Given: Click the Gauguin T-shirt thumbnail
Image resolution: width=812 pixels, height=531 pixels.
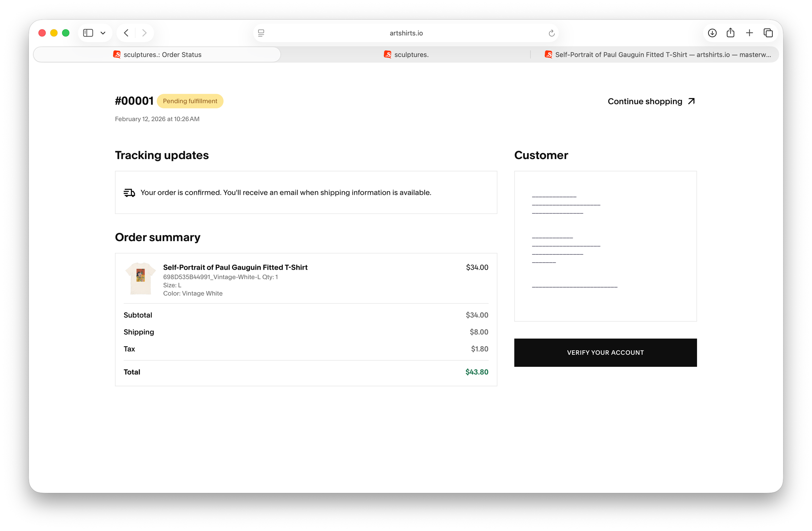Looking at the screenshot, I should (x=141, y=278).
